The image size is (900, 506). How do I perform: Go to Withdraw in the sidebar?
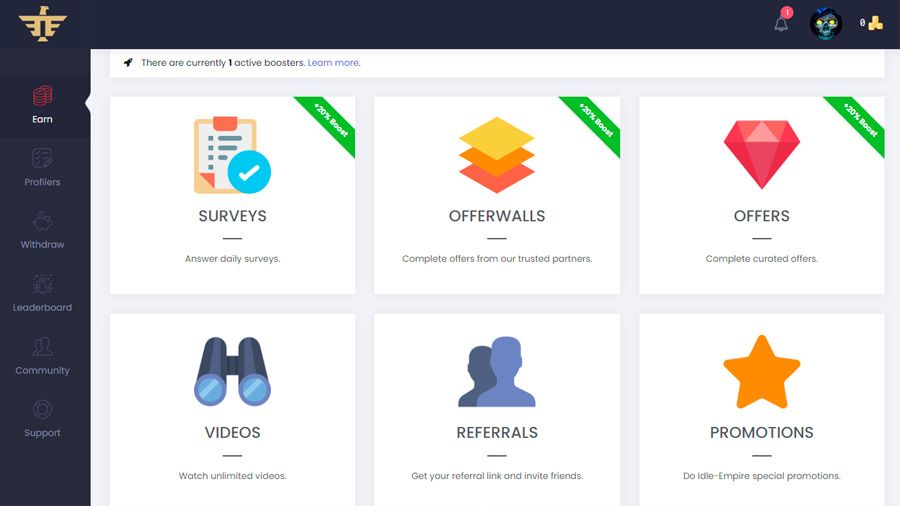tap(42, 231)
